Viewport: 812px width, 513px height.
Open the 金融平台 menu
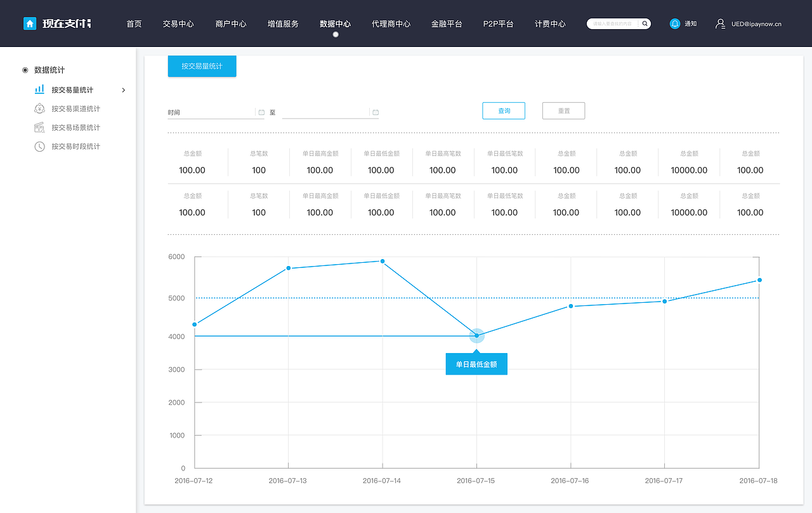447,23
